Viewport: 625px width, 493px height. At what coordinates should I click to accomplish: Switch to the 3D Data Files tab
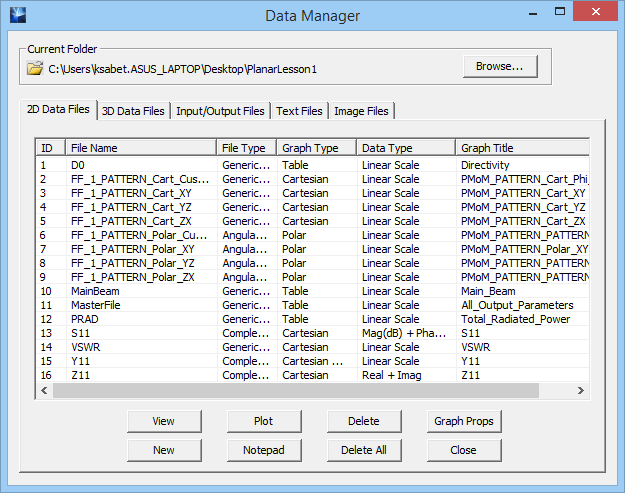coord(134,111)
